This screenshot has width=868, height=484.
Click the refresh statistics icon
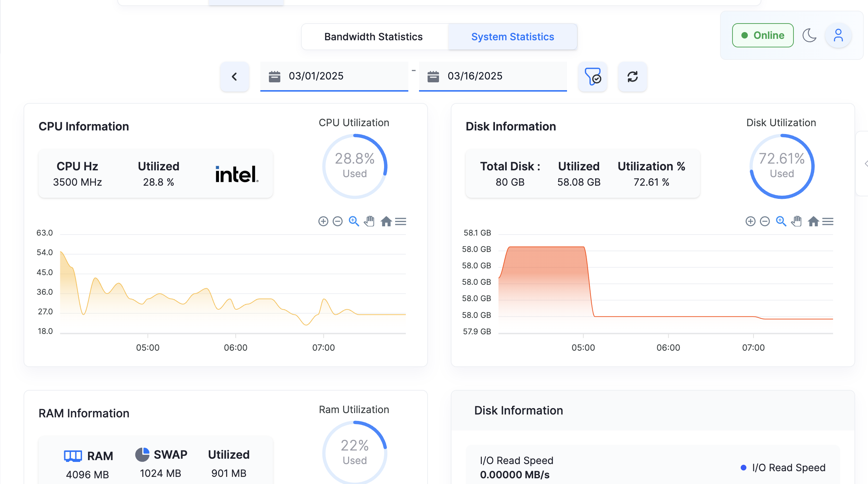click(632, 76)
